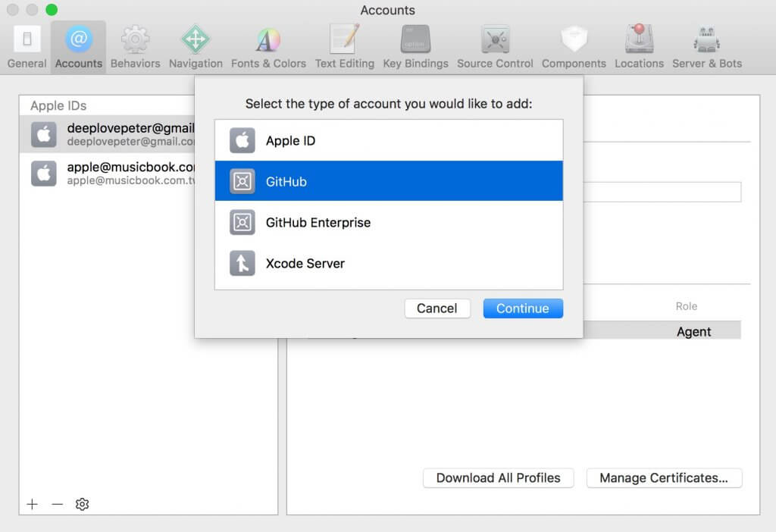Open the Navigation preferences tab
This screenshot has width=776, height=532.
click(x=196, y=48)
